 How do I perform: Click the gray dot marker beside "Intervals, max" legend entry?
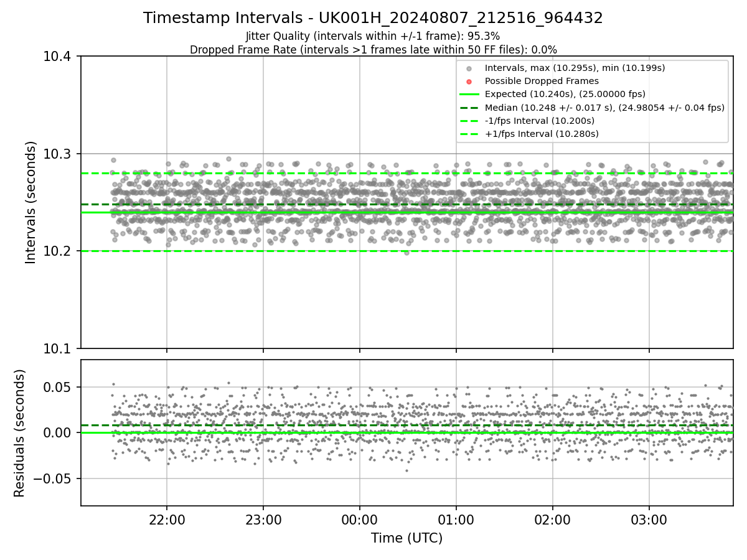[x=469, y=68]
